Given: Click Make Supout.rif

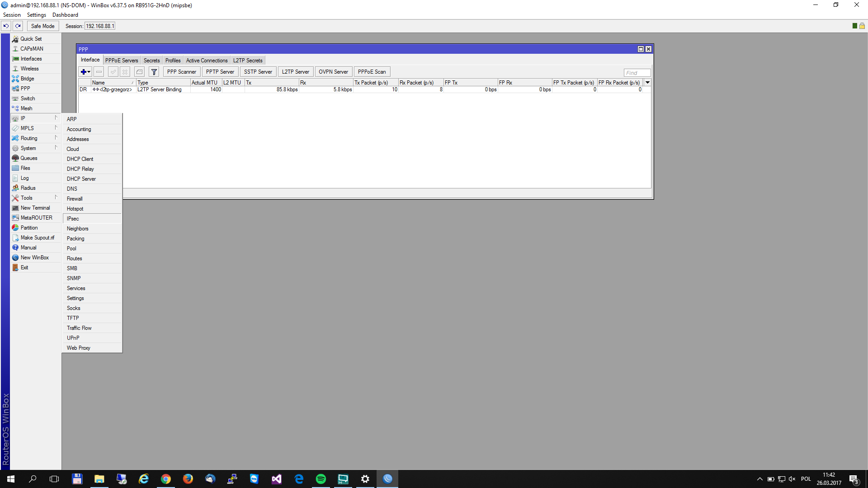Looking at the screenshot, I should click(x=36, y=238).
